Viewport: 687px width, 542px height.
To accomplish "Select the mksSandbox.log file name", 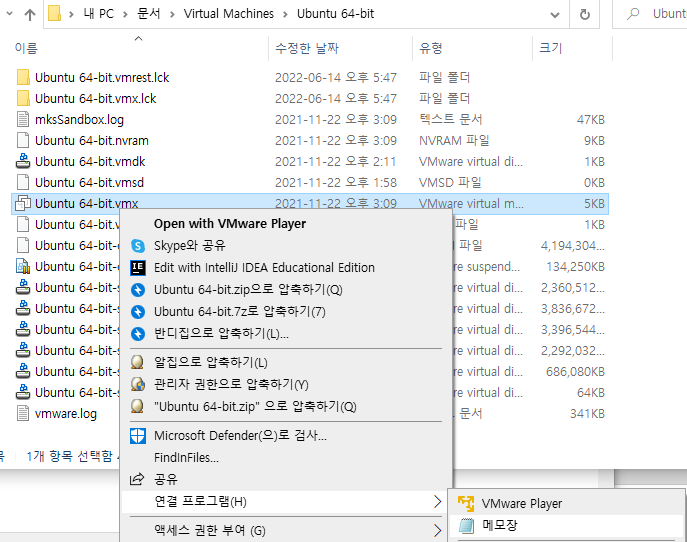I will 79,120.
